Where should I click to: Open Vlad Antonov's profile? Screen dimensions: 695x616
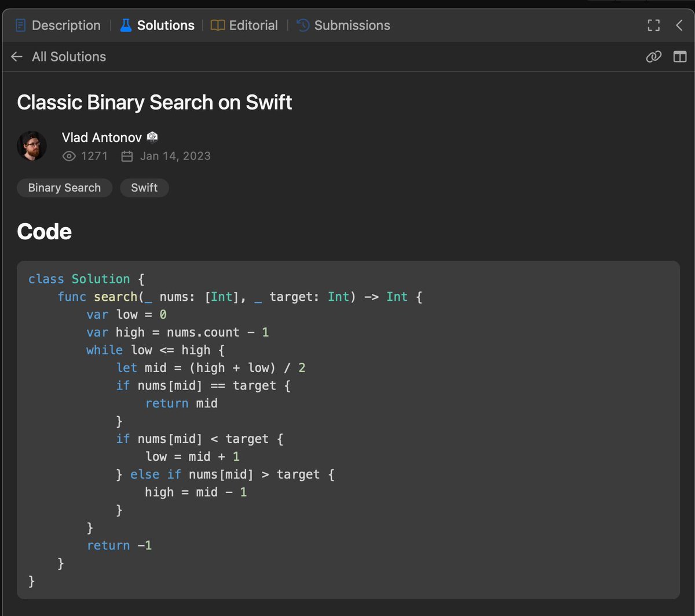point(101,137)
